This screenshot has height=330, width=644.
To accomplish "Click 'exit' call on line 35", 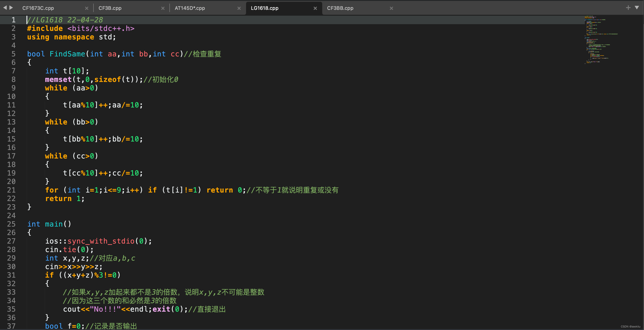I will tap(162, 309).
